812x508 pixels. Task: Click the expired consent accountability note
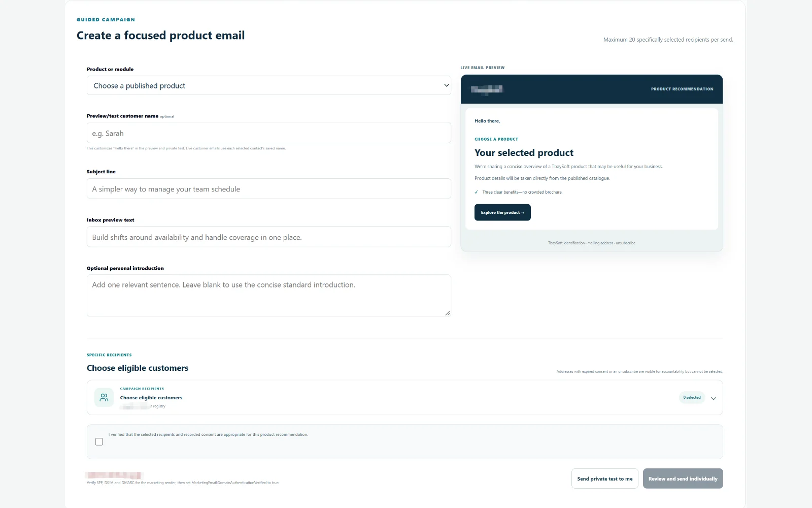coord(639,371)
